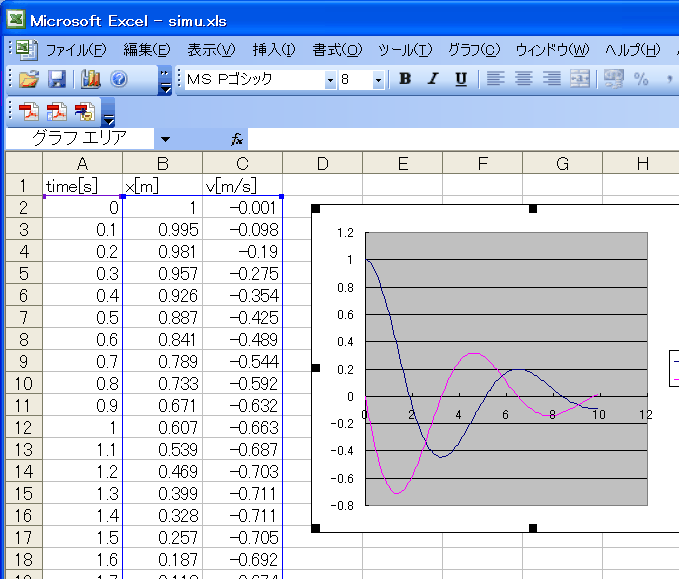Click the Open folder icon
This screenshot has width=679, height=579.
(29, 79)
